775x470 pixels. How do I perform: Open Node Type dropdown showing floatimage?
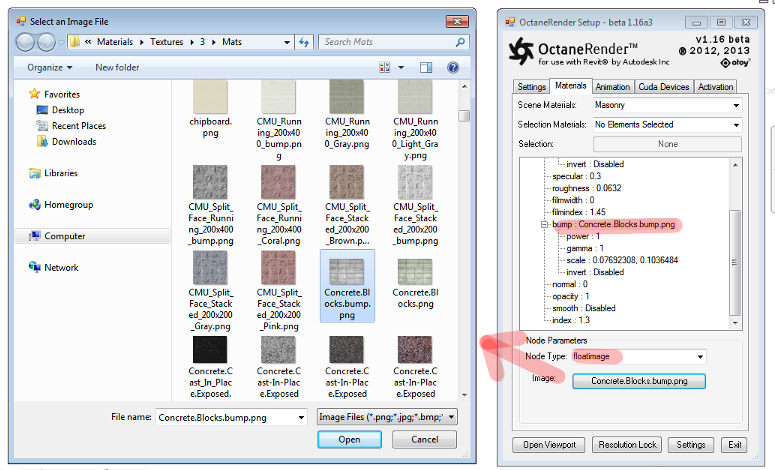(639, 357)
